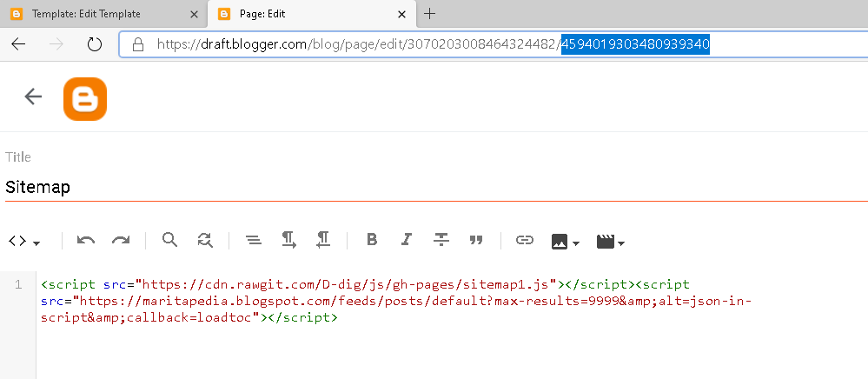
Task: Open find and replace tool
Action: point(205,240)
